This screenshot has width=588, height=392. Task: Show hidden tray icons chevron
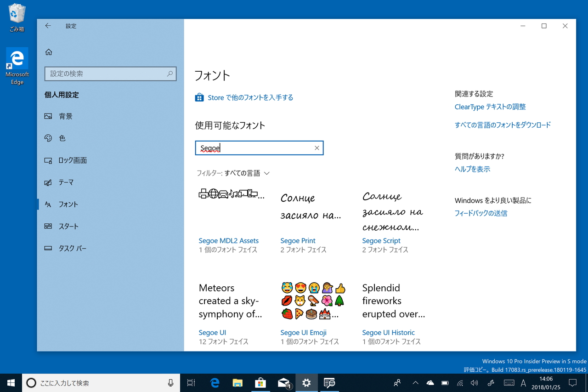[415, 383]
